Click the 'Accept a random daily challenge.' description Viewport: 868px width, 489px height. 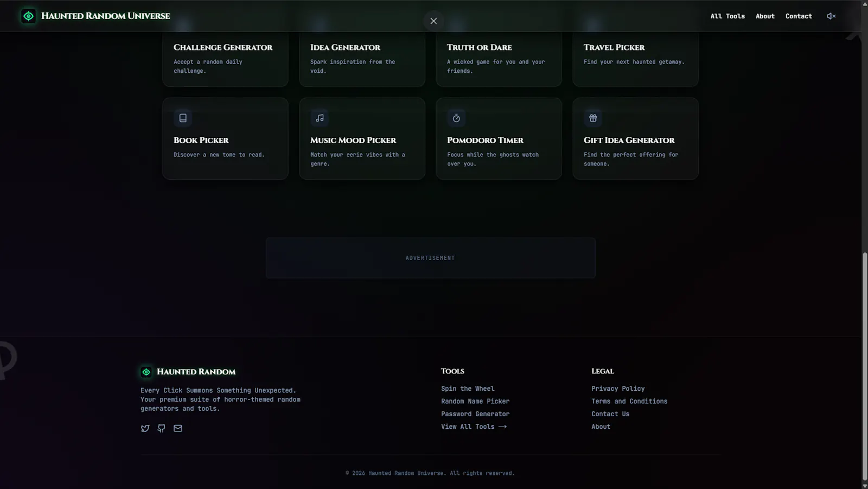[208, 66]
